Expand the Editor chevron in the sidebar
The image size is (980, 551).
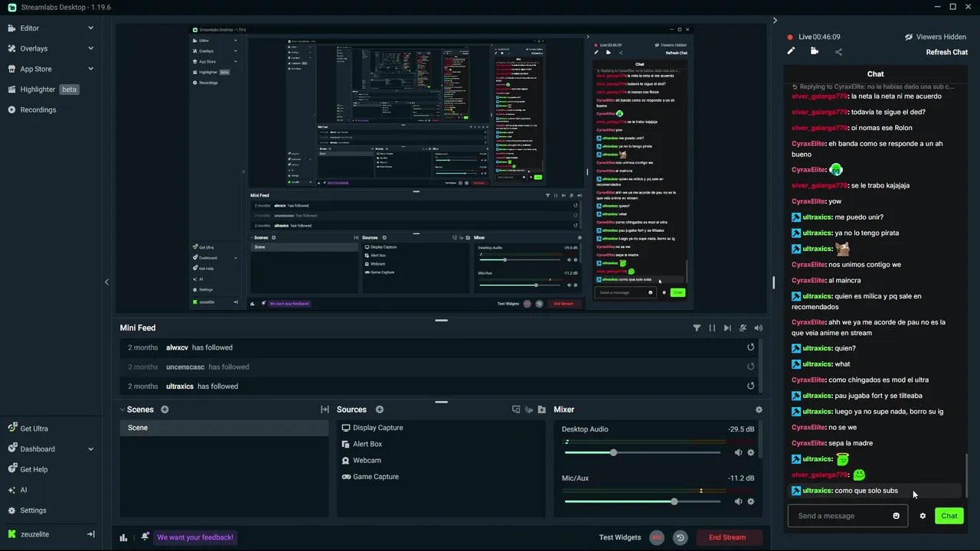90,28
